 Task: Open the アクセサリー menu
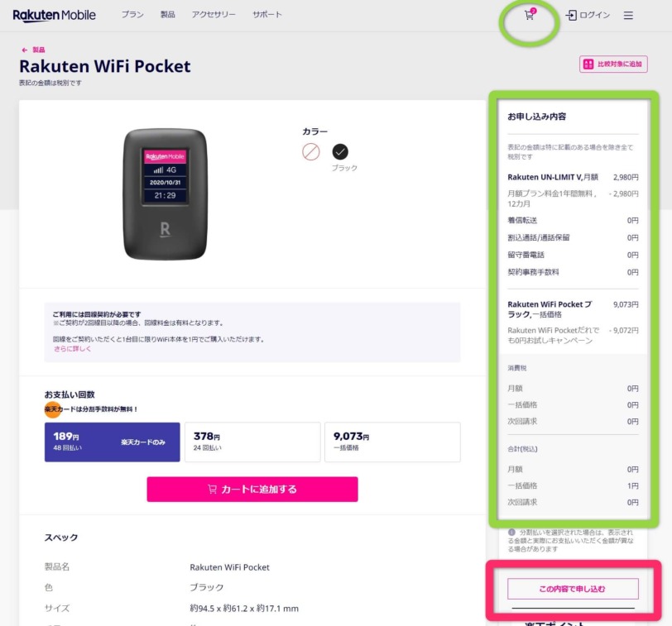tap(214, 15)
